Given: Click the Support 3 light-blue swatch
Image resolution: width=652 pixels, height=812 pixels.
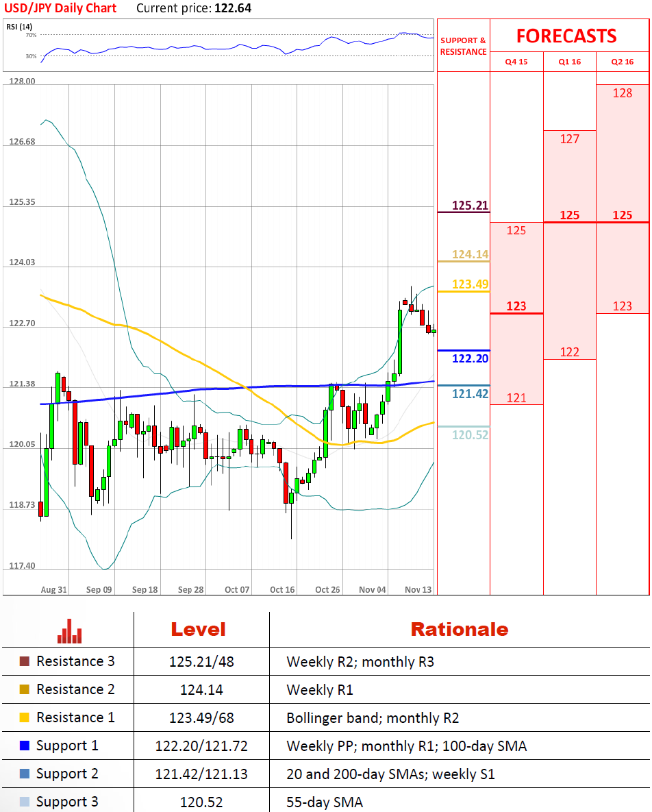Looking at the screenshot, I should point(25,802).
